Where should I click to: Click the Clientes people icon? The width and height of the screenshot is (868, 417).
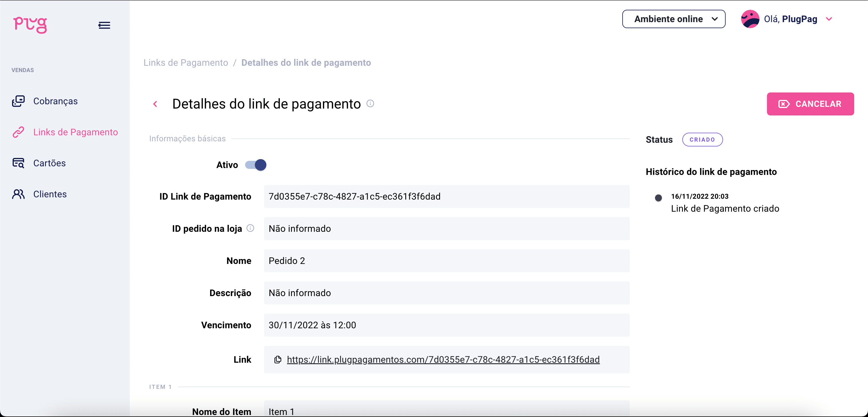[x=19, y=194]
